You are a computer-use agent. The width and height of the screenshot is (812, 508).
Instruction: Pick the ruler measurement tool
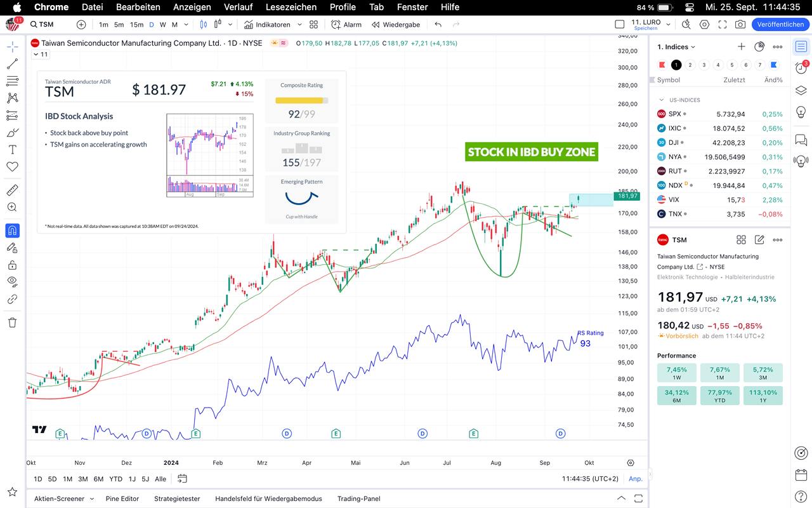point(12,190)
